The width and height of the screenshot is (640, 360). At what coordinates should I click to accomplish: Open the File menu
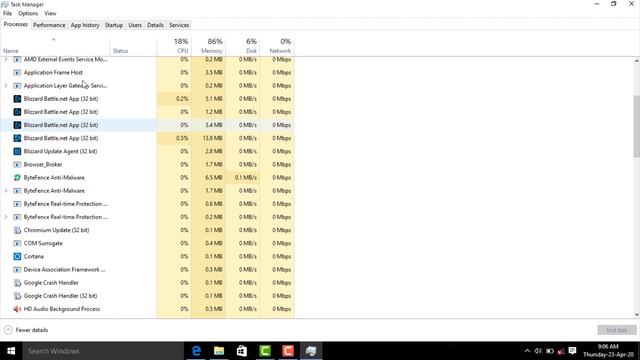pyautogui.click(x=7, y=13)
